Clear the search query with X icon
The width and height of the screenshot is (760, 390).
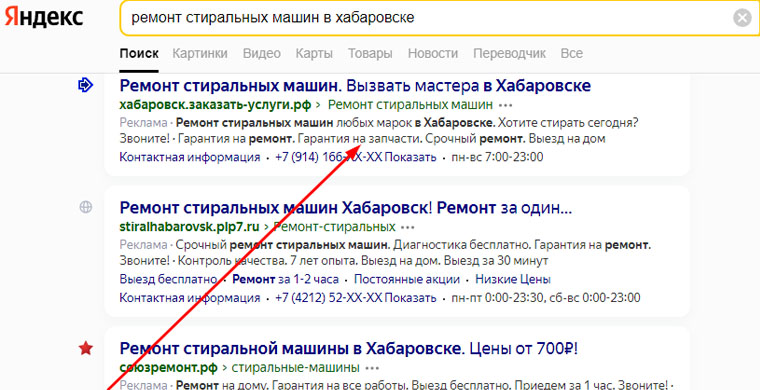[742, 18]
